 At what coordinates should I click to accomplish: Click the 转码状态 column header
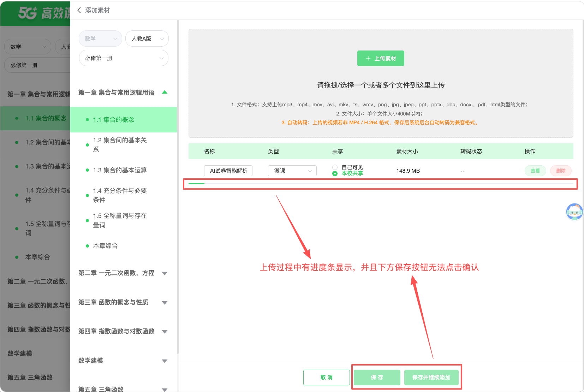(x=471, y=151)
